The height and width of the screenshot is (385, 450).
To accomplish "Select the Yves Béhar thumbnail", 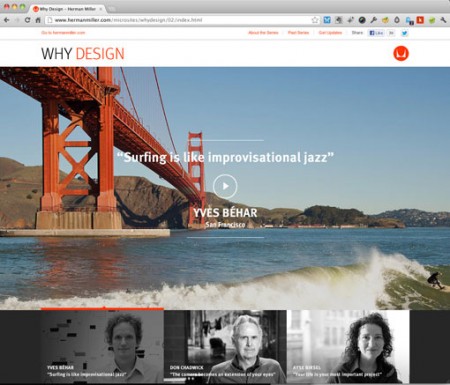I will (x=102, y=346).
